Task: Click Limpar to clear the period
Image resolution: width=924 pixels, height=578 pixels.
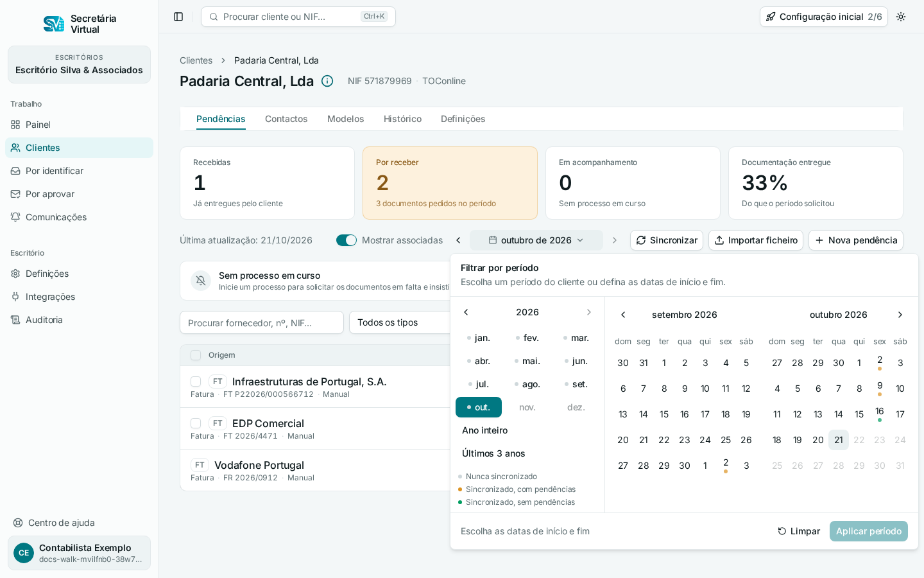Action: [x=799, y=531]
